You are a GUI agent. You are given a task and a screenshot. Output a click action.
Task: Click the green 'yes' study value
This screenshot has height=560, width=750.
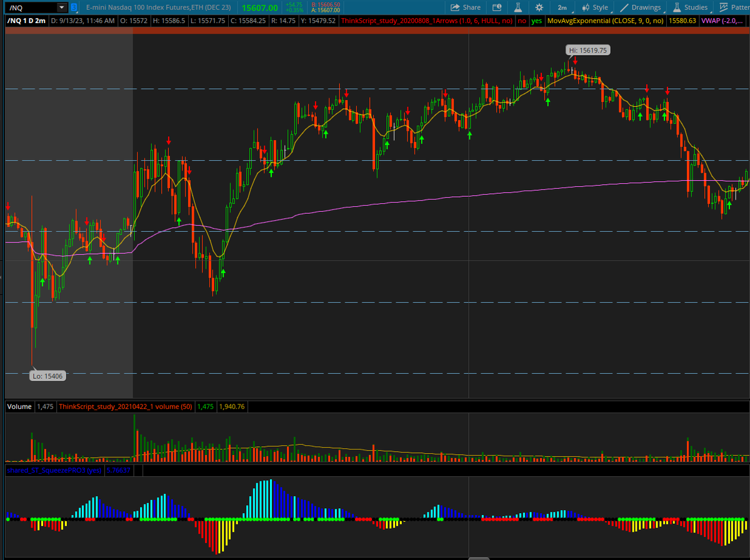point(536,21)
